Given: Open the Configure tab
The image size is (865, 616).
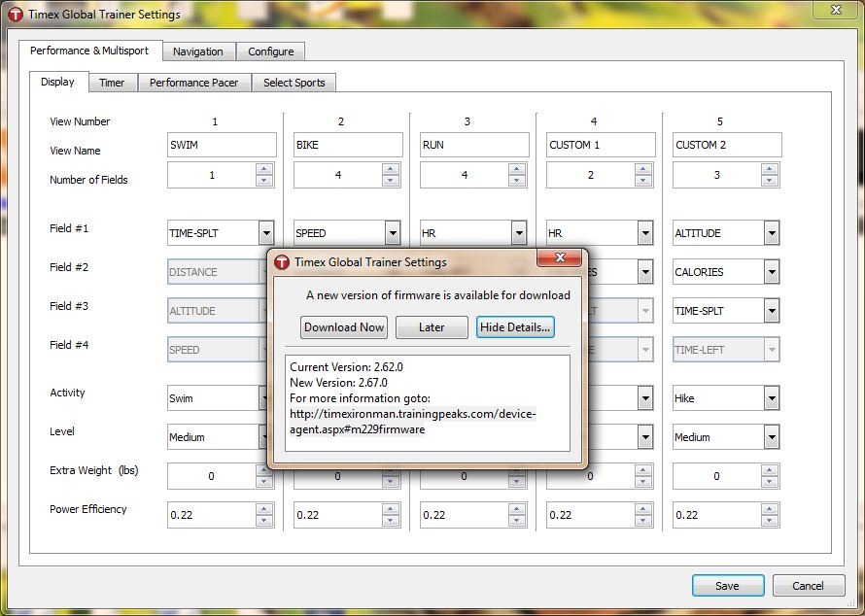Looking at the screenshot, I should 270,51.
